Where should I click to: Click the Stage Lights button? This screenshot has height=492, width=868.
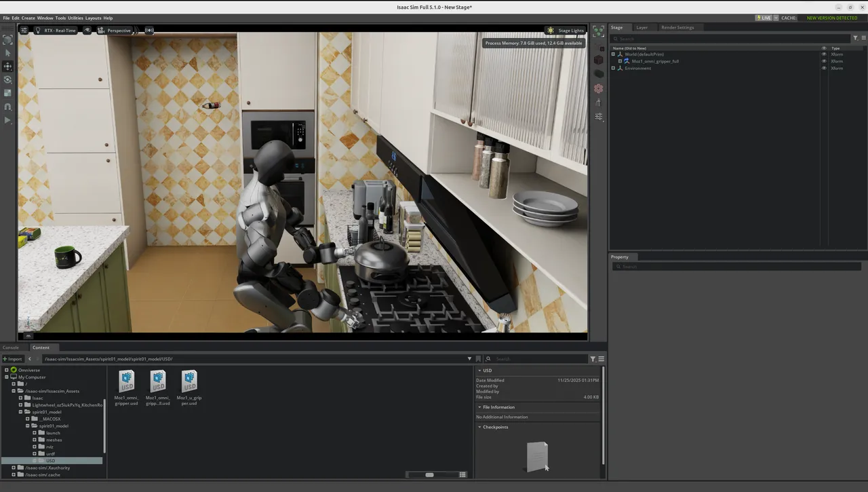pyautogui.click(x=566, y=31)
